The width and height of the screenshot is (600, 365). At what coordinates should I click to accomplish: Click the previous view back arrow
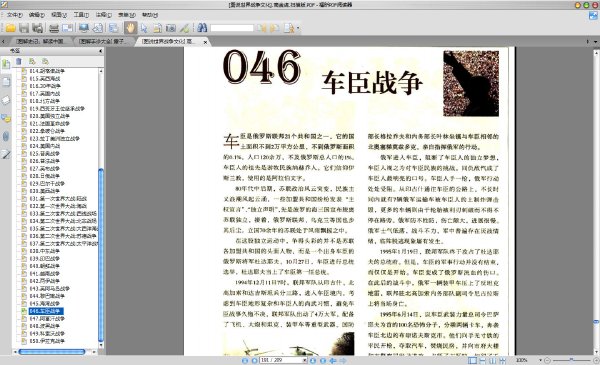333,361
